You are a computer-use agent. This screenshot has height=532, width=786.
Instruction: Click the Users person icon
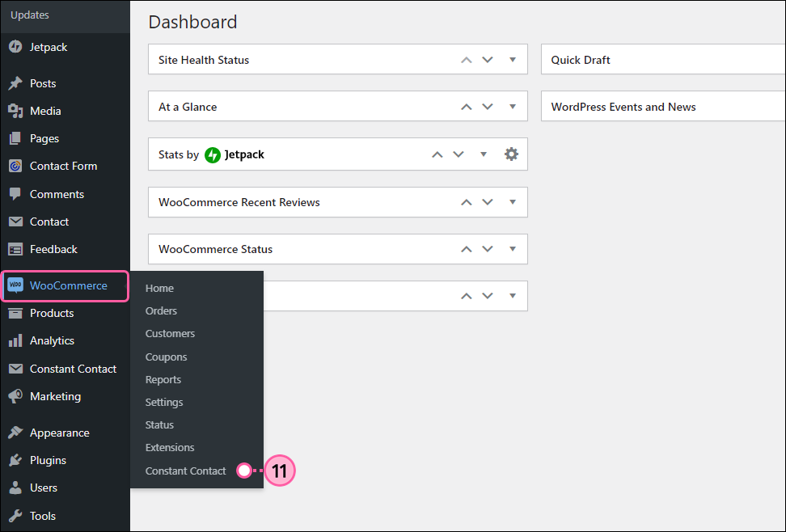(15, 488)
